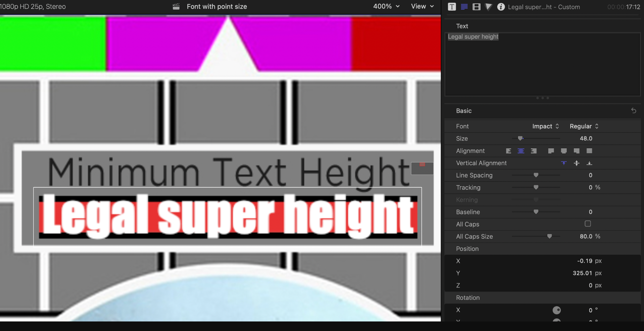Click the Line Spacing slider handle
The width and height of the screenshot is (644, 331).
coord(536,175)
